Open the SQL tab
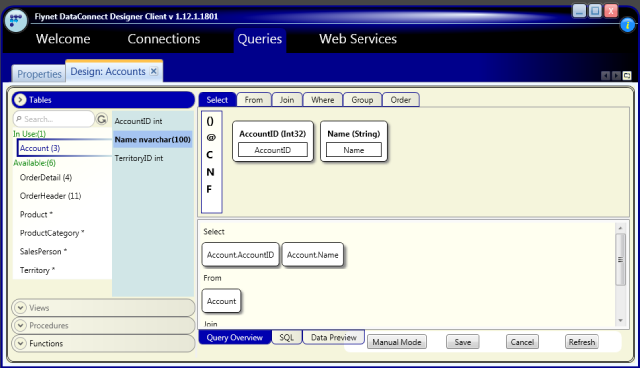640x368 pixels. 287,338
